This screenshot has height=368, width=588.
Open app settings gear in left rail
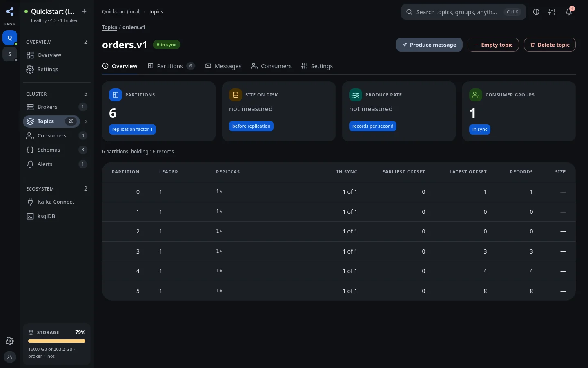point(10,341)
